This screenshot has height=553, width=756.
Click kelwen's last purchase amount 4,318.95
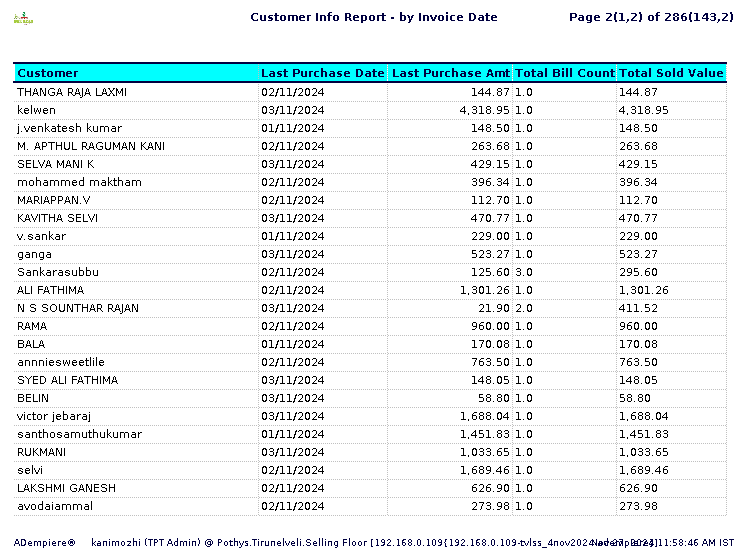485,110
